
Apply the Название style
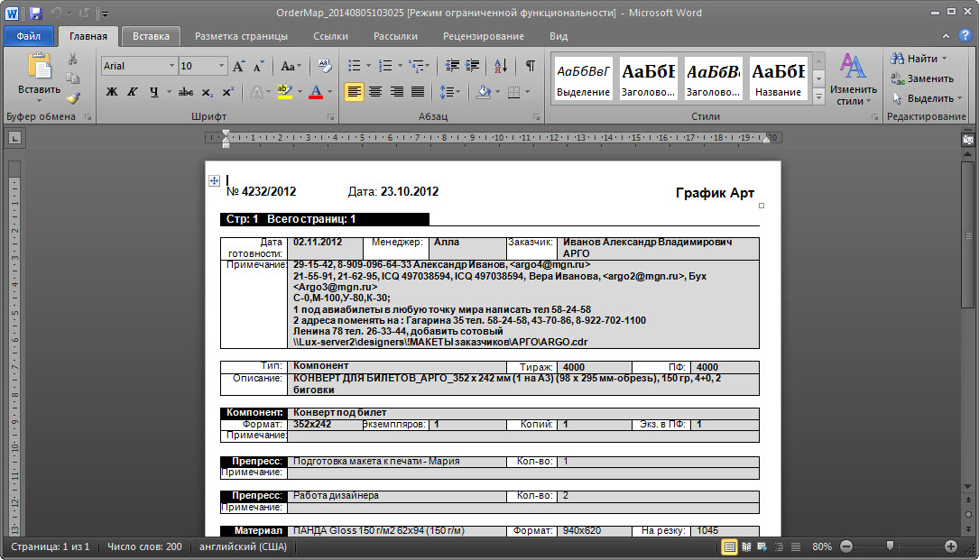point(778,78)
